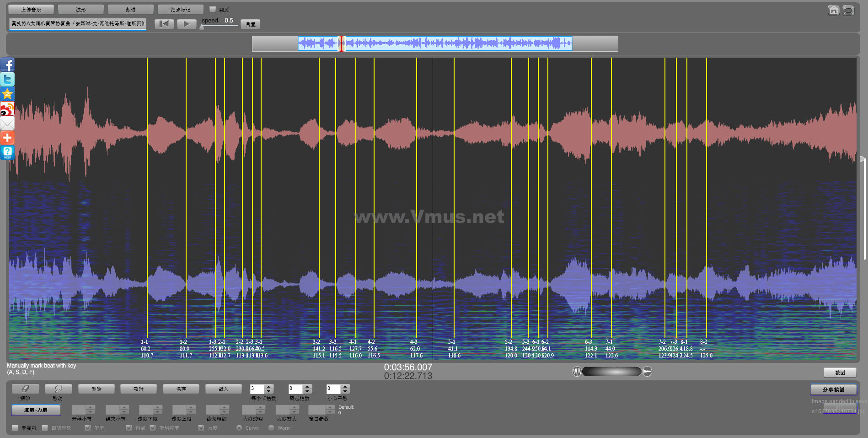The image size is (868, 438).
Task: Click the Facebook share icon
Action: coord(7,65)
